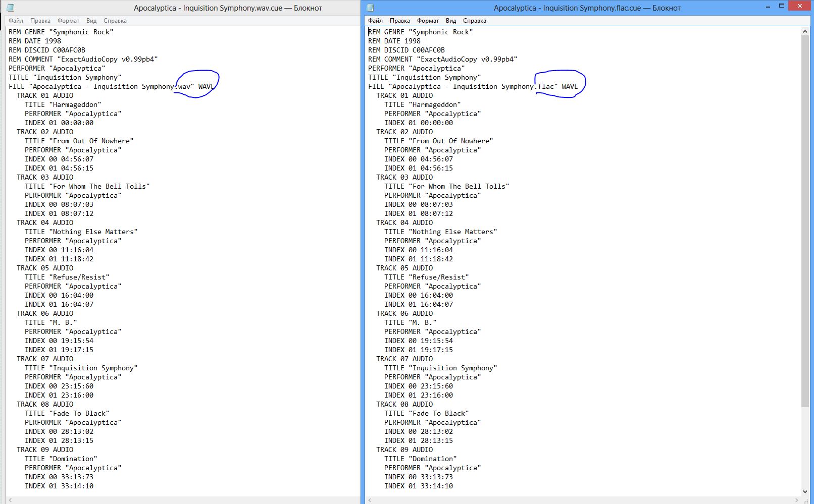Image resolution: width=814 pixels, height=504 pixels.
Task: Click the wav.cue window title bar text
Action: [228, 8]
